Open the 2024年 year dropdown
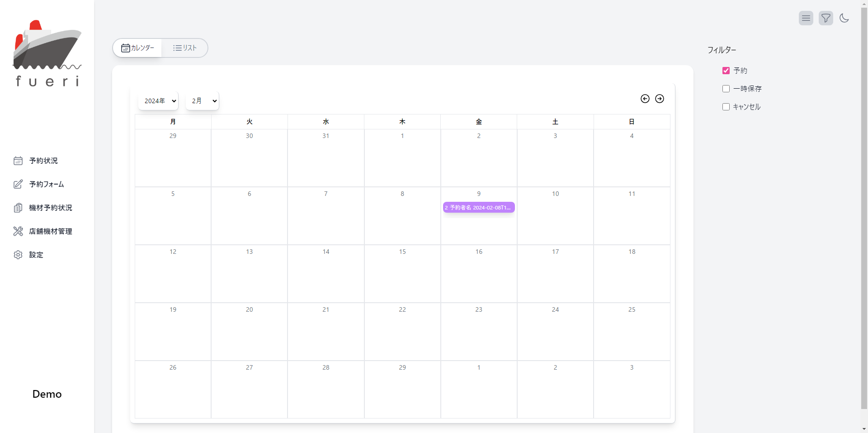Screen dimensions: 868x433 (x=158, y=101)
